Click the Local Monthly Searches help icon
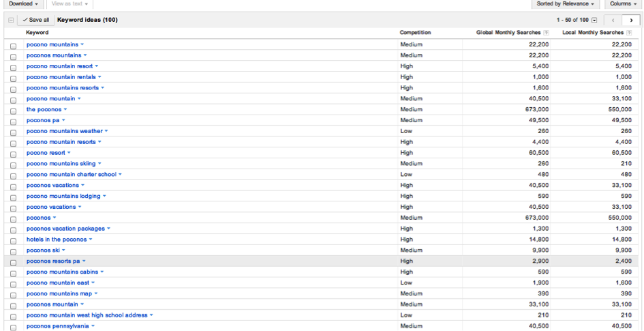644x331 pixels. point(629,33)
